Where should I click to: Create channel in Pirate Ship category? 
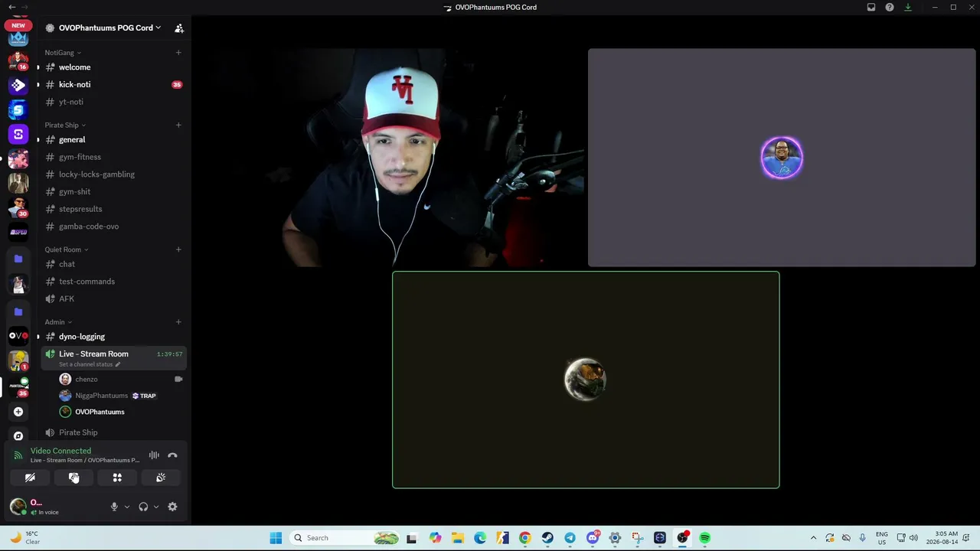[x=178, y=125]
